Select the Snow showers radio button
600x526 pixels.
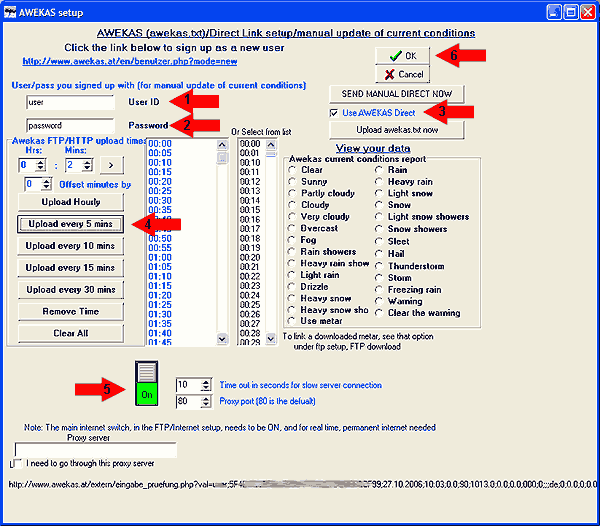click(379, 229)
